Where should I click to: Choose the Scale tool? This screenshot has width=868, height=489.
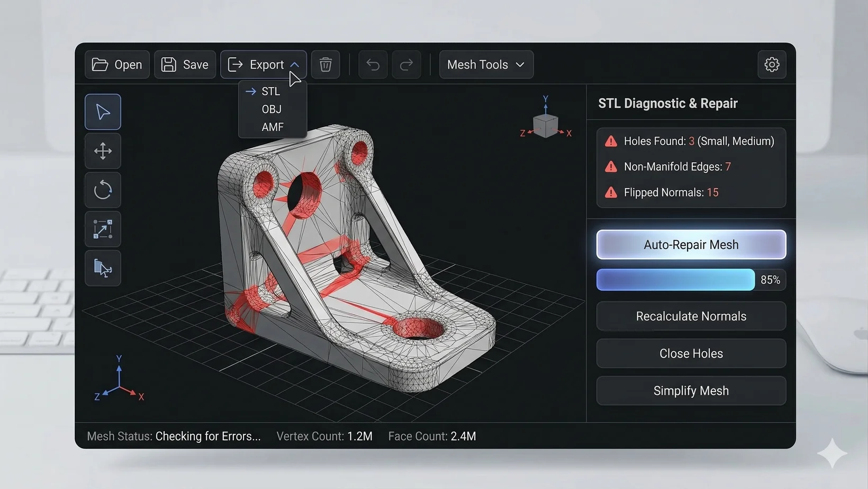tap(103, 229)
